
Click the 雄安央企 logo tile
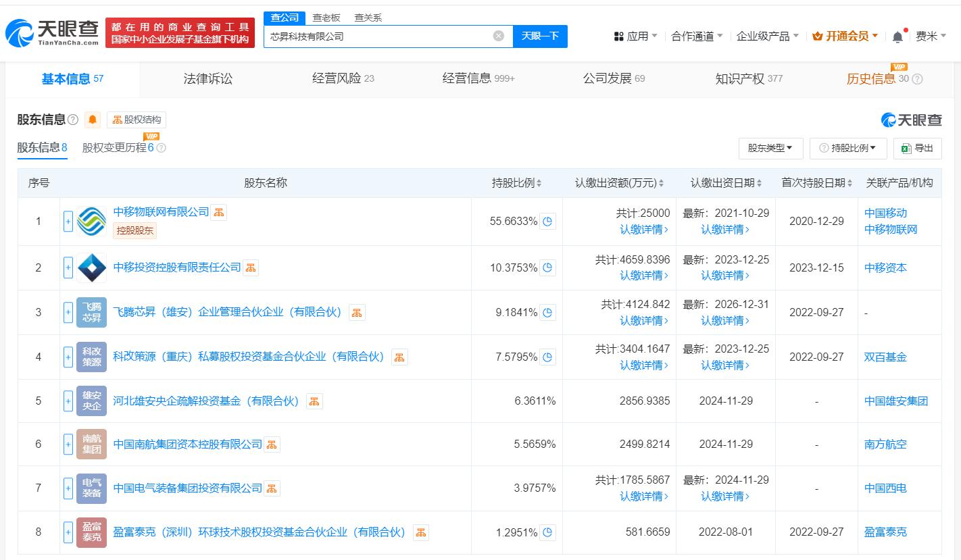pyautogui.click(x=92, y=401)
